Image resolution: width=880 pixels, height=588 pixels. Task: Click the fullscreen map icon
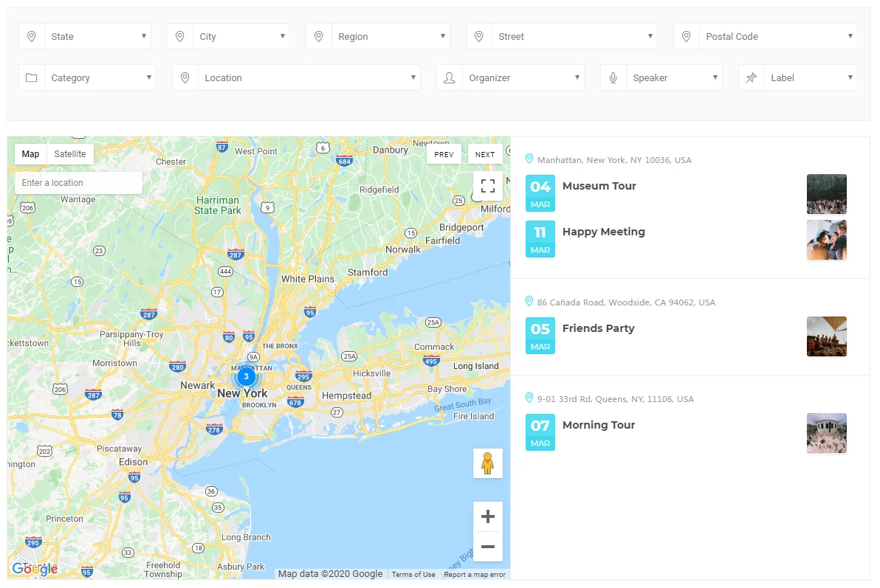487,186
